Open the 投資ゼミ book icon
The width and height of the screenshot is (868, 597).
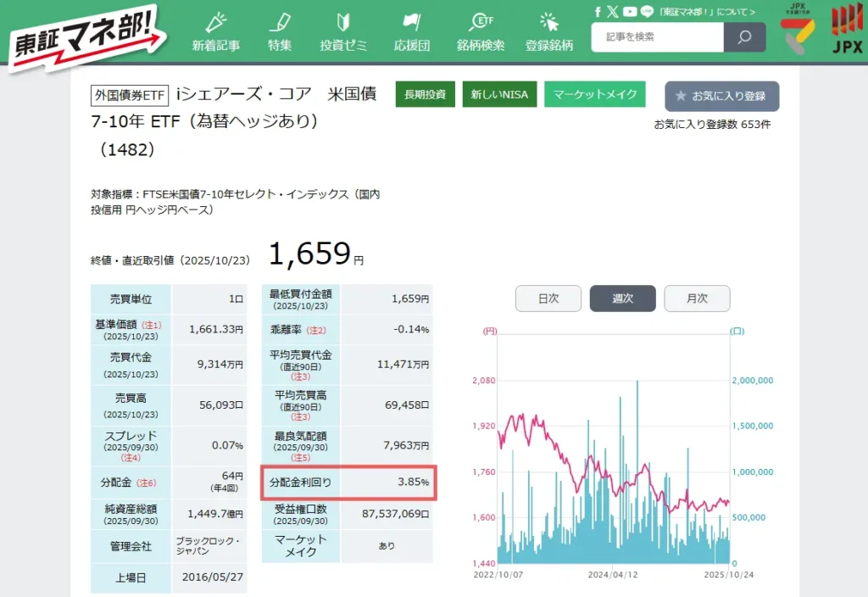point(343,25)
